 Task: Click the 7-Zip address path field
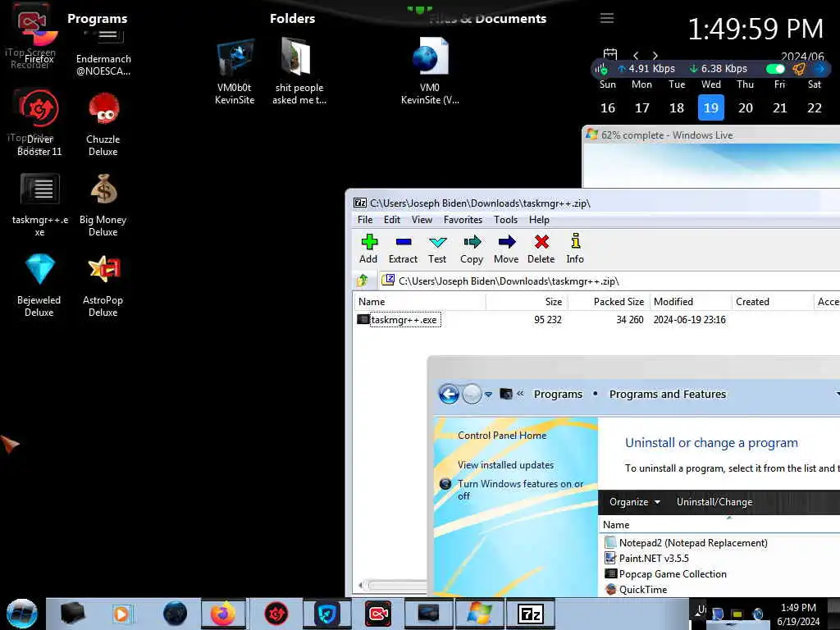click(609, 281)
